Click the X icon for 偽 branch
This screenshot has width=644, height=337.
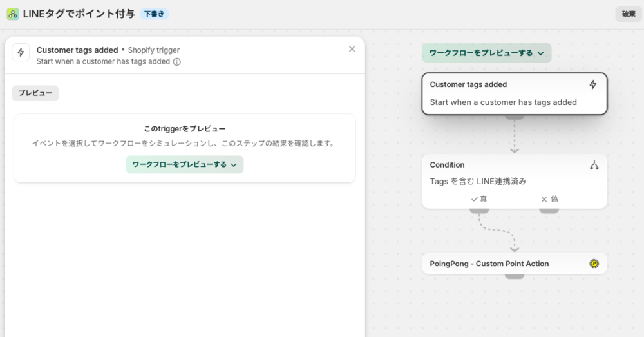(x=544, y=199)
